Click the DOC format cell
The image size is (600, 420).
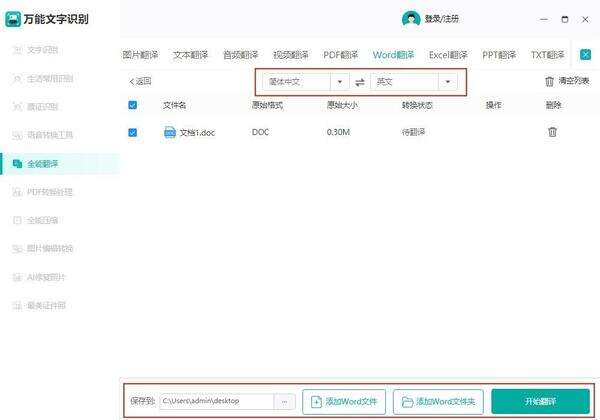coord(260,132)
